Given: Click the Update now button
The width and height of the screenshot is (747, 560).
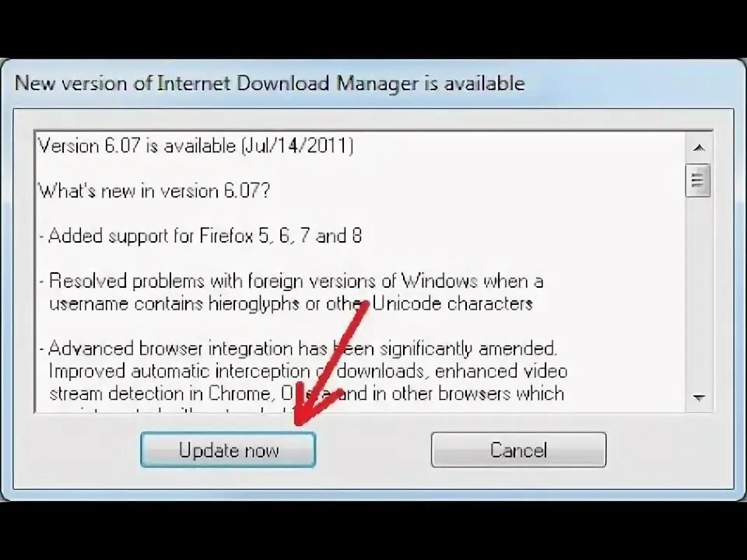Looking at the screenshot, I should pos(228,450).
